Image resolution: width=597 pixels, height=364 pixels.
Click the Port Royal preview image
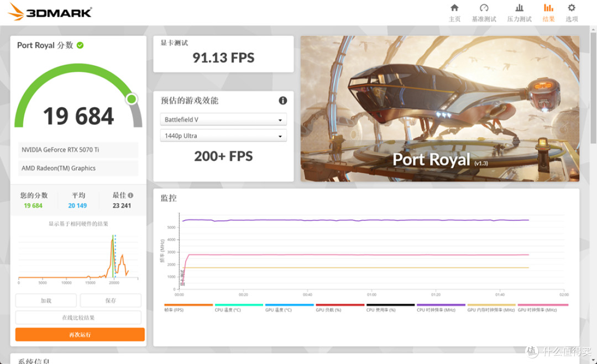tap(440, 108)
